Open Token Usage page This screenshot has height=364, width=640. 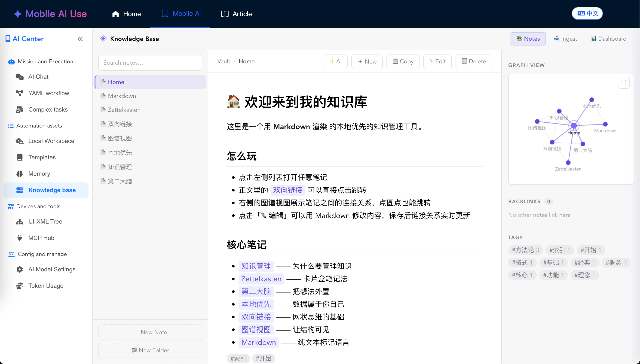(46, 286)
